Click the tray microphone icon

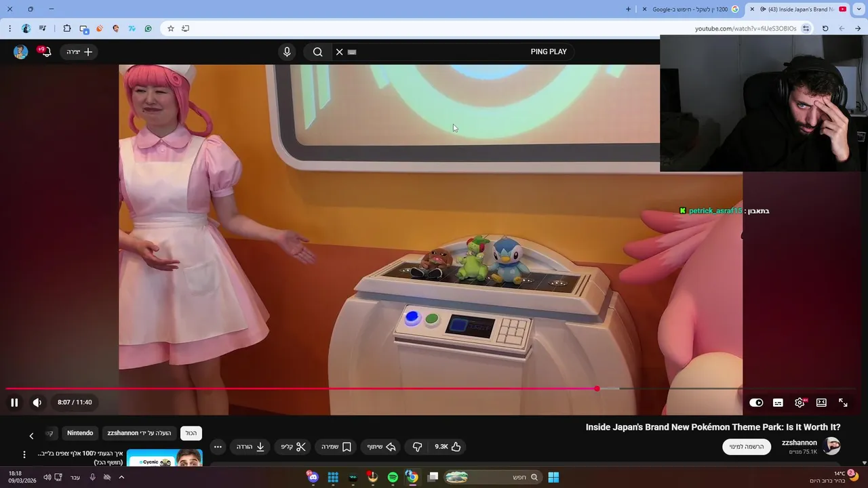click(x=93, y=477)
